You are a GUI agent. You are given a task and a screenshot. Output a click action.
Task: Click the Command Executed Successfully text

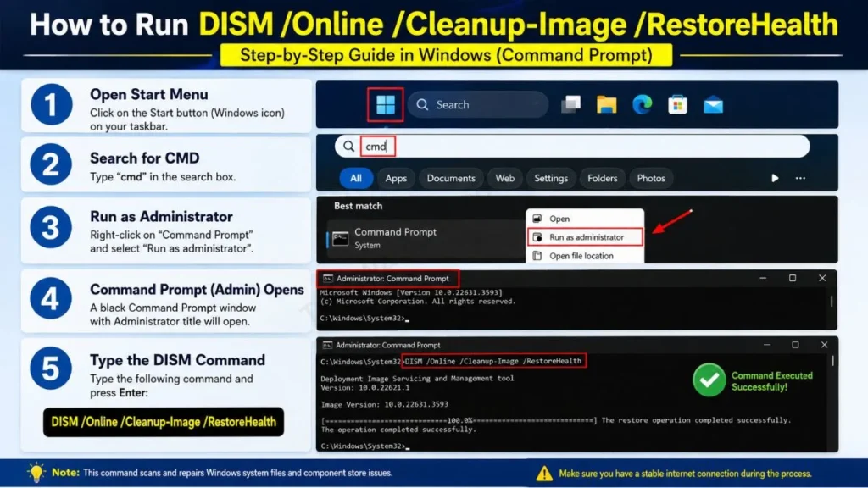pos(771,381)
